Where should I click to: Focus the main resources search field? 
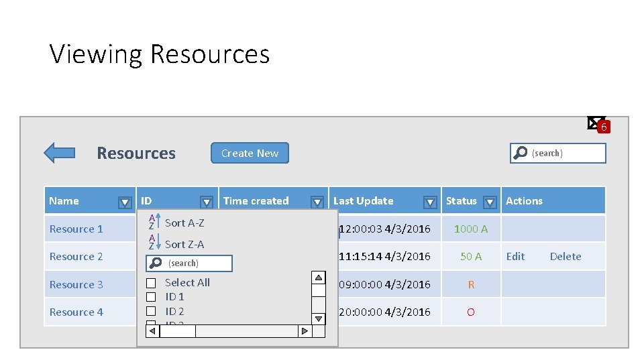click(567, 154)
